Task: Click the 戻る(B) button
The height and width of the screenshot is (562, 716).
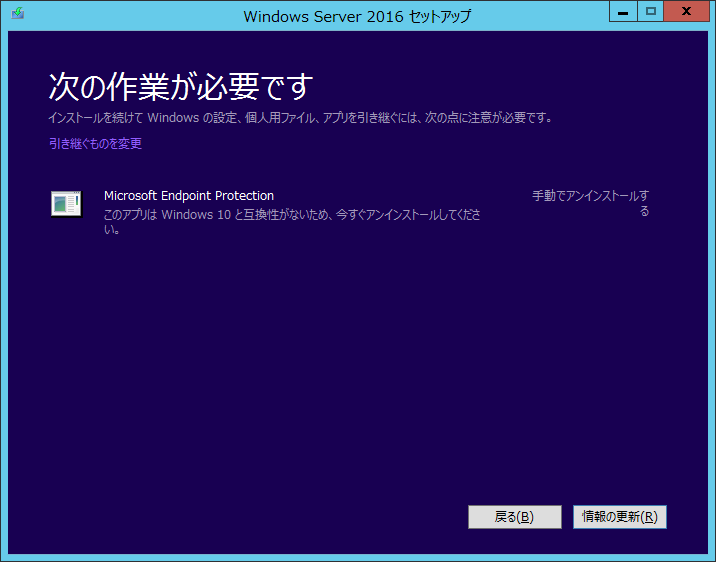Action: [515, 517]
